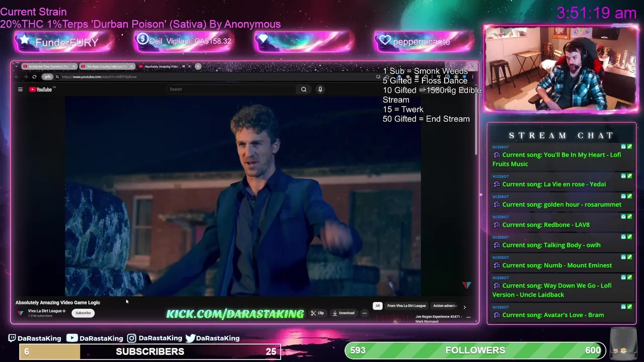The height and width of the screenshot is (362, 644).
Task: Click the playing YouTube video frame
Action: pyautogui.click(x=243, y=196)
